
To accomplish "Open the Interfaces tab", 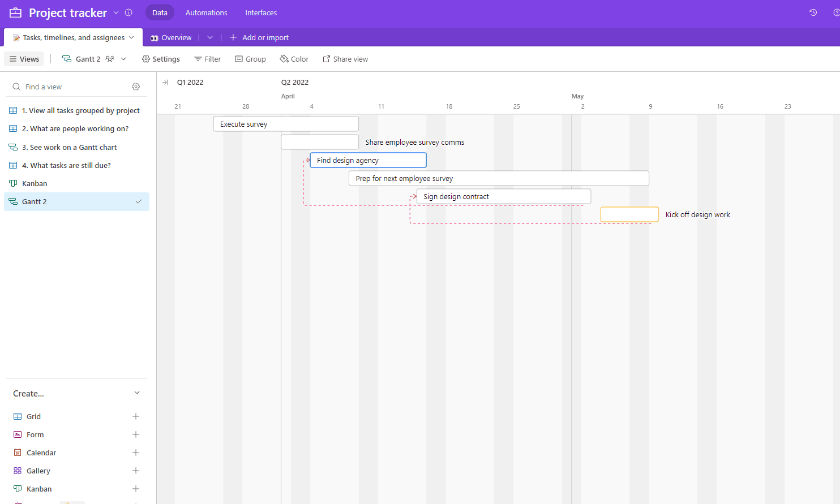I will click(x=260, y=12).
